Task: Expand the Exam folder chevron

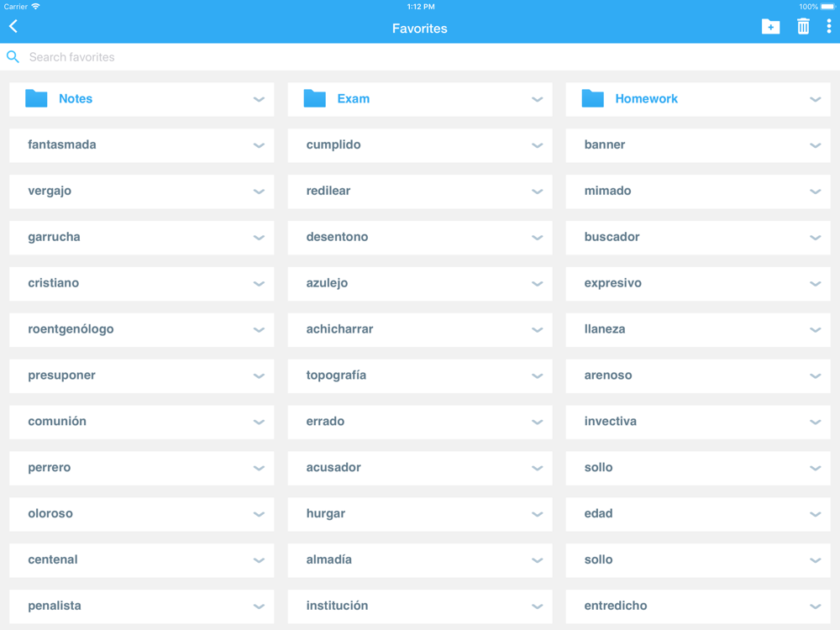Action: pyautogui.click(x=537, y=99)
